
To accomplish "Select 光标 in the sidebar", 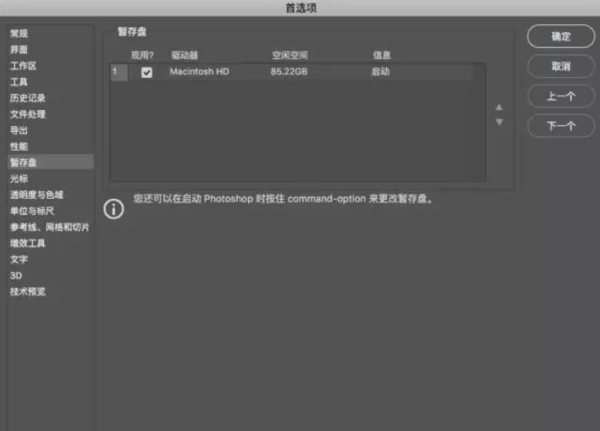I will (19, 179).
